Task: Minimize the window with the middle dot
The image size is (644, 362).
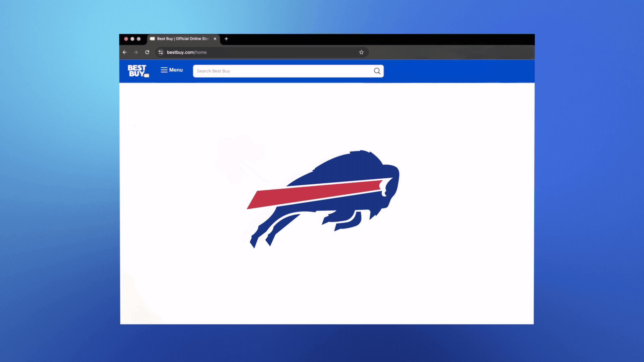Action: [x=132, y=39]
